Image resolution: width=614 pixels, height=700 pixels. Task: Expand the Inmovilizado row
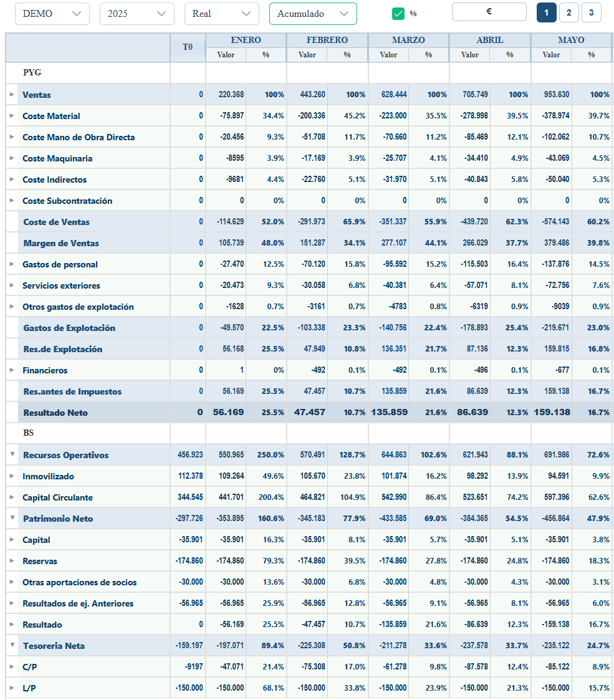12,476
